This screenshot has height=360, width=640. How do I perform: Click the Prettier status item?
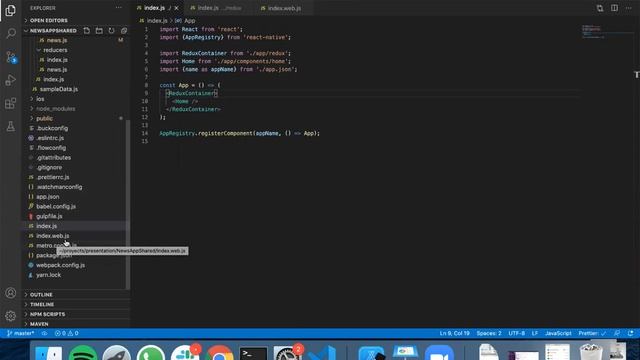[x=592, y=333]
